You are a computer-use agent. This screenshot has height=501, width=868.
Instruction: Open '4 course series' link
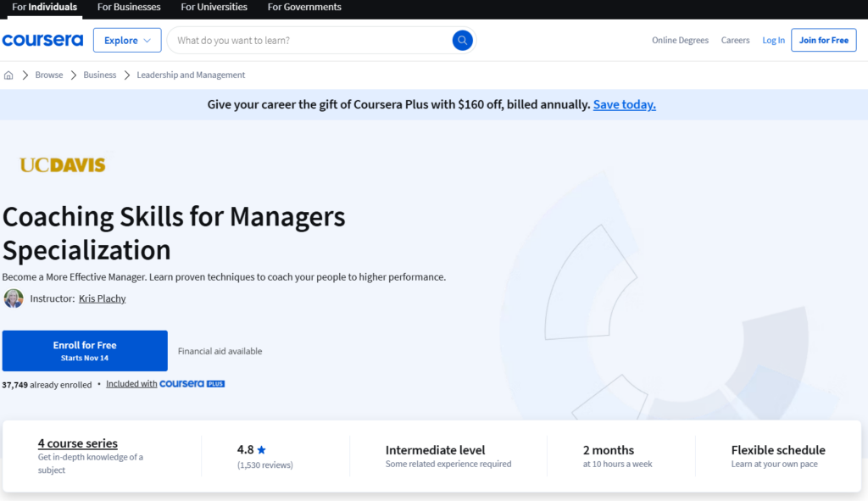coord(77,443)
